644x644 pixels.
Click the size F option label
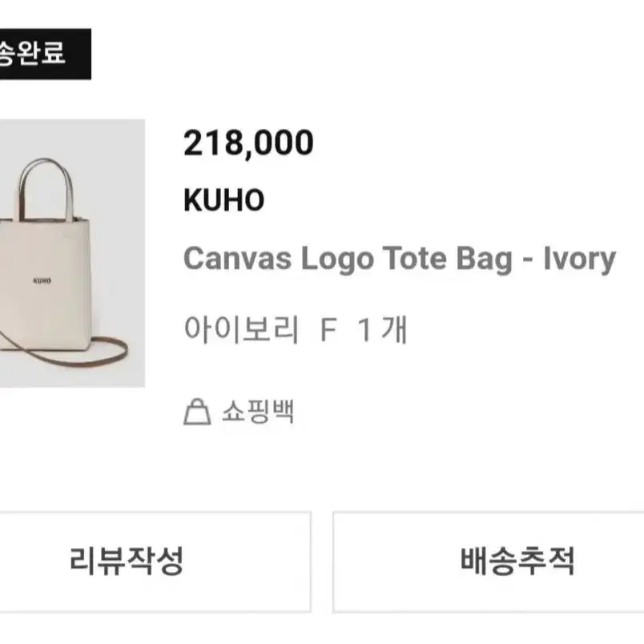tap(329, 330)
